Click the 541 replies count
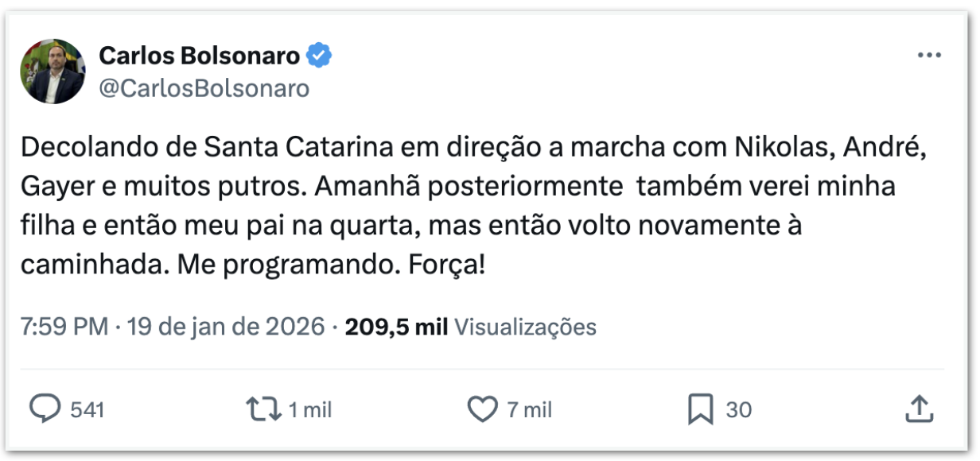 tap(87, 410)
